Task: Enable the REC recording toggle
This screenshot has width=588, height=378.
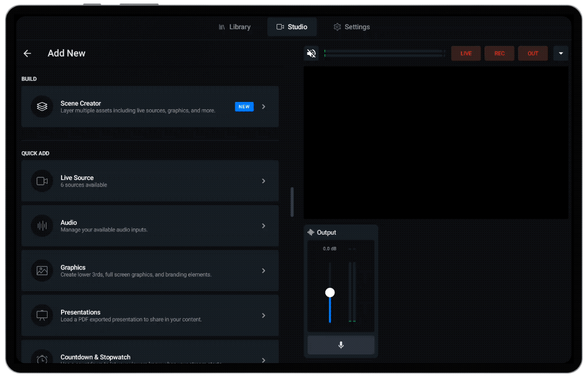Action: click(x=499, y=53)
